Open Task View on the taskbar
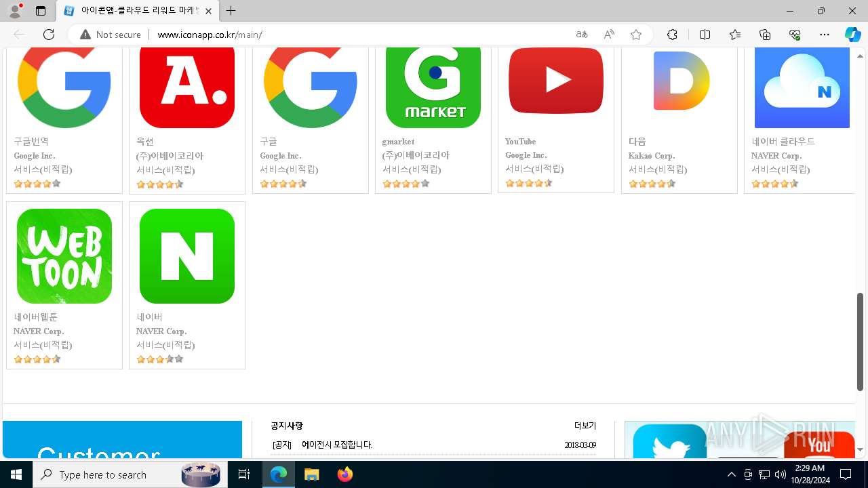This screenshot has width=868, height=488. 244,474
